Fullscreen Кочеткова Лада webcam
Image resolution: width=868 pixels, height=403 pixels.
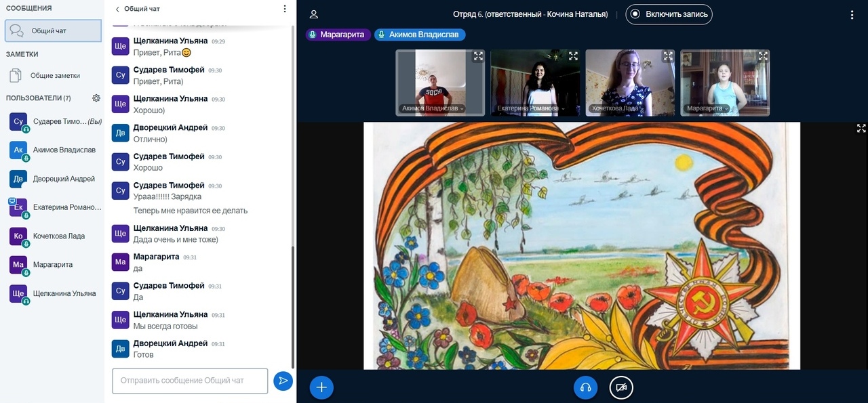click(668, 56)
